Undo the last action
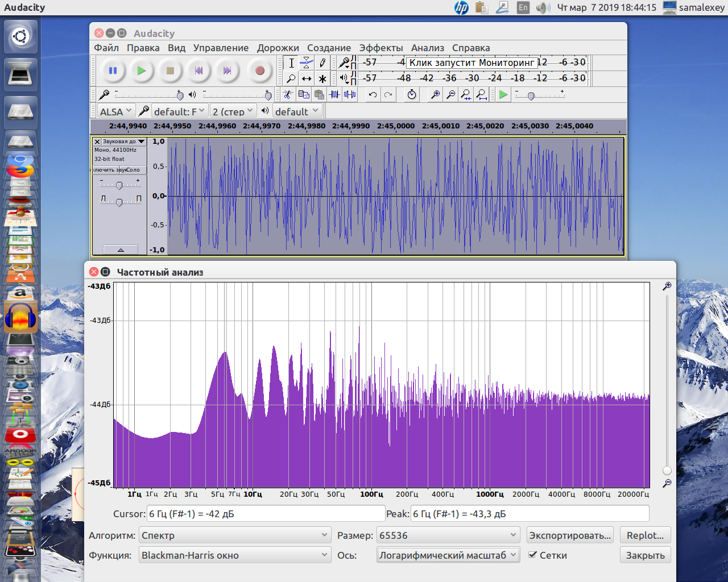This screenshot has width=728, height=582. tap(373, 95)
